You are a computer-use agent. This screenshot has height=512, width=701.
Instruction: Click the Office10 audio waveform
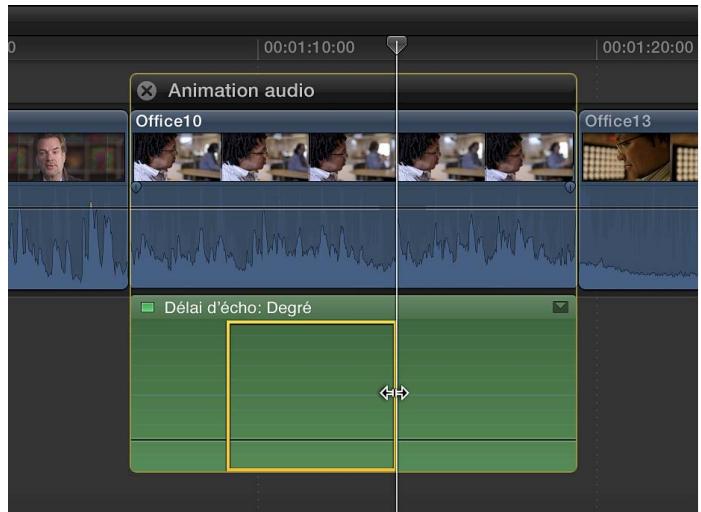pos(353,248)
